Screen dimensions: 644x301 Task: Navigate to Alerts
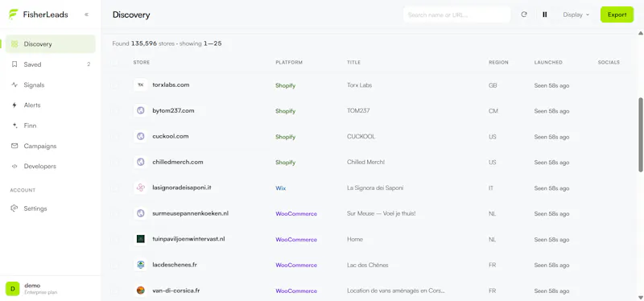pyautogui.click(x=51, y=105)
